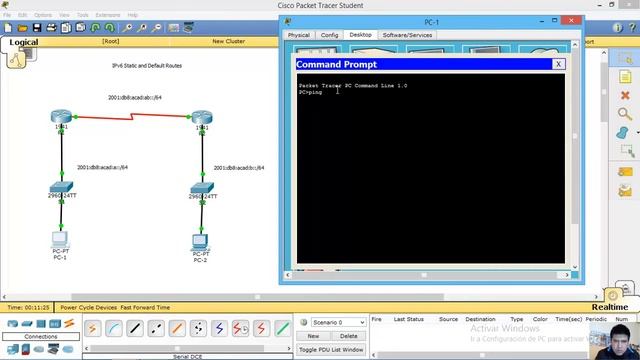The image size is (640, 360).
Task: Choose the serial DCE cable with clock
Action: tap(241, 329)
